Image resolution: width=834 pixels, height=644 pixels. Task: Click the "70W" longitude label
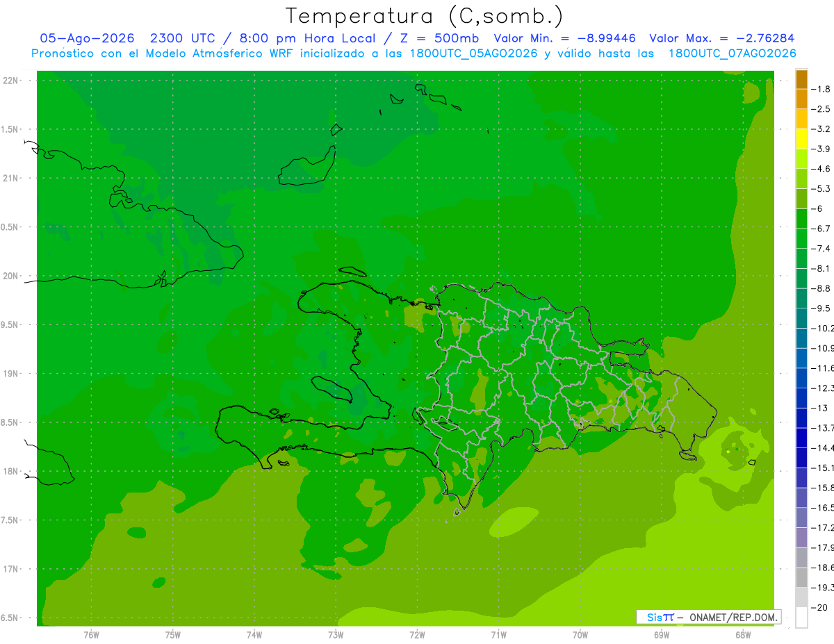click(x=580, y=634)
